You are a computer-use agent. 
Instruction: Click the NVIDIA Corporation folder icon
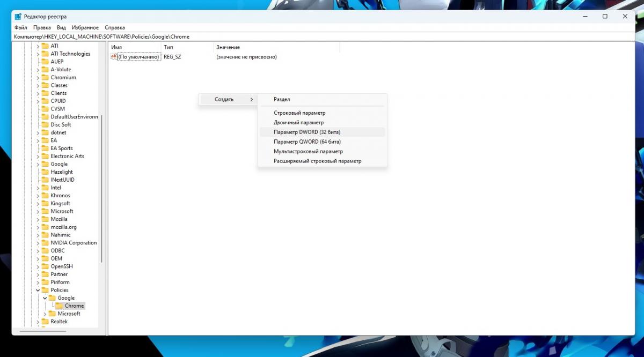(45, 243)
